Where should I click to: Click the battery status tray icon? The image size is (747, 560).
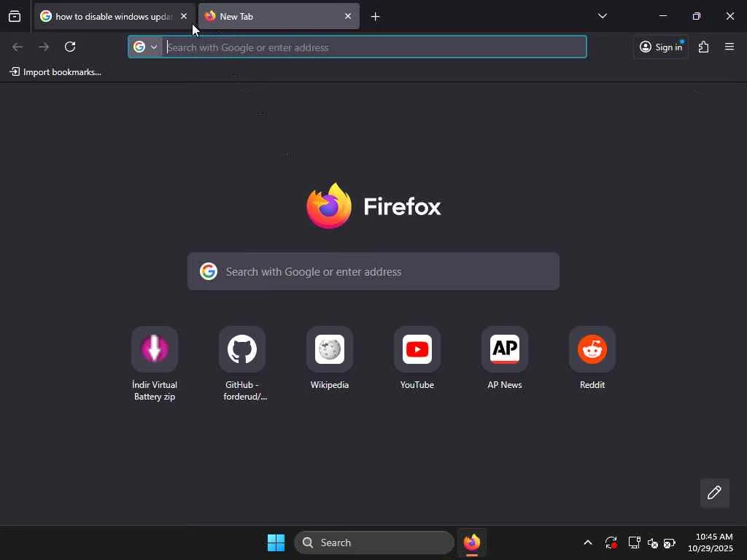(670, 542)
